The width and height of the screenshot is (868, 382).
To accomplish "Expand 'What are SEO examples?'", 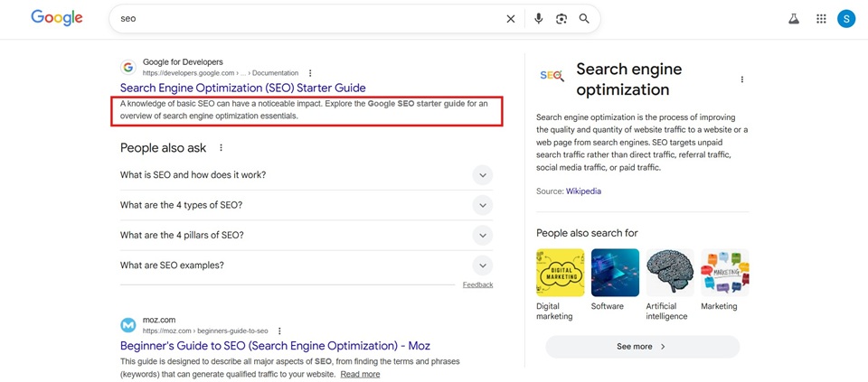I will (307, 265).
